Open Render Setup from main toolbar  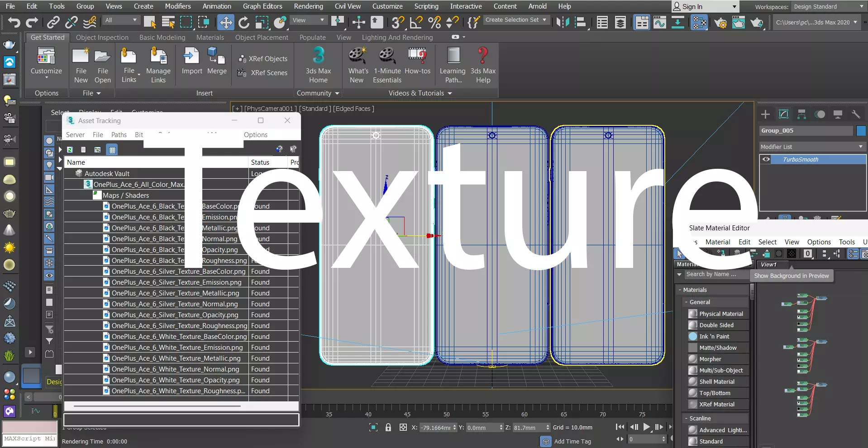click(x=720, y=22)
